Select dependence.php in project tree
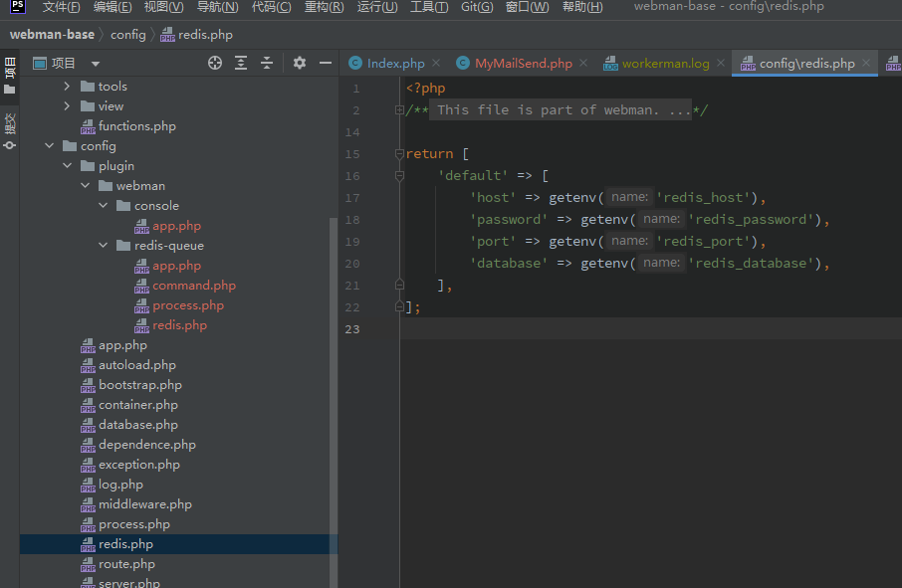This screenshot has width=902, height=588. tap(146, 445)
